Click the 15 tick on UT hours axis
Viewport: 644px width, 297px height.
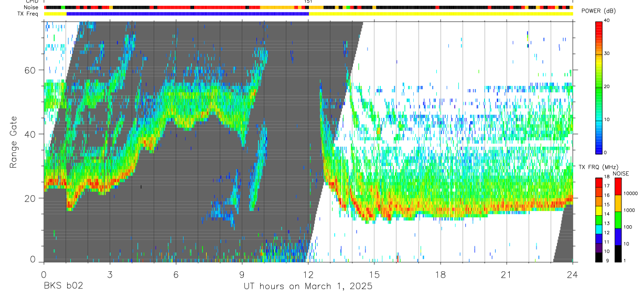pyautogui.click(x=374, y=274)
